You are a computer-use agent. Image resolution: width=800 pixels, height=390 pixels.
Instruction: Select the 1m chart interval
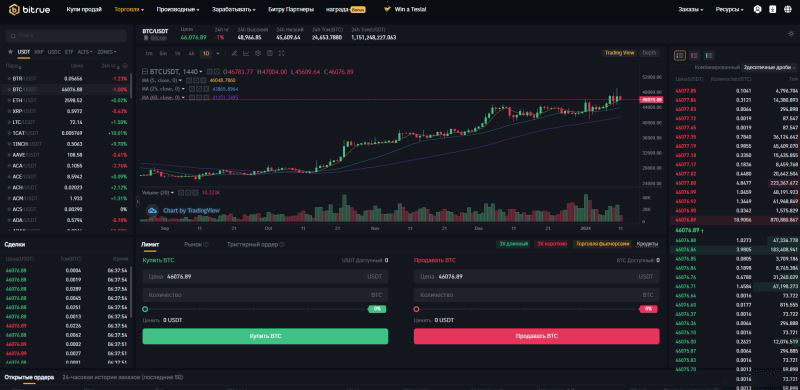148,53
